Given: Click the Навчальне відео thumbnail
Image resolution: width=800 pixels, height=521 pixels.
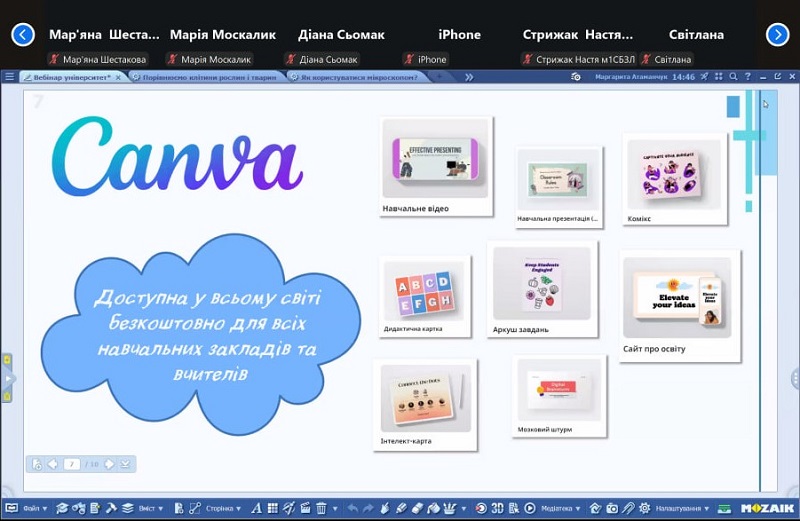Looking at the screenshot, I should [436, 160].
